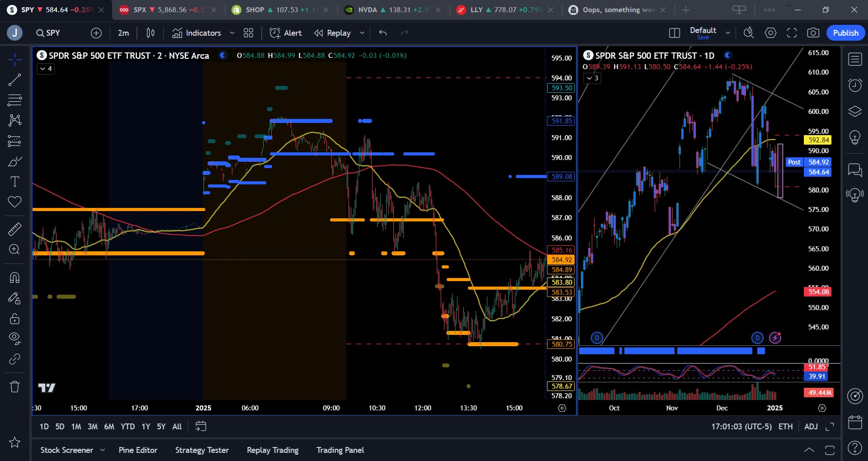Open a new browser tab
This screenshot has width=868, height=461.
click(x=686, y=9)
